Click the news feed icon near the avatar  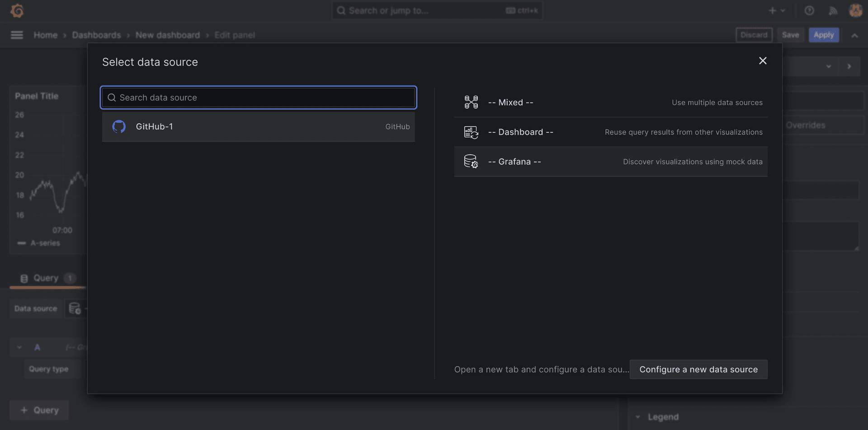pos(833,10)
